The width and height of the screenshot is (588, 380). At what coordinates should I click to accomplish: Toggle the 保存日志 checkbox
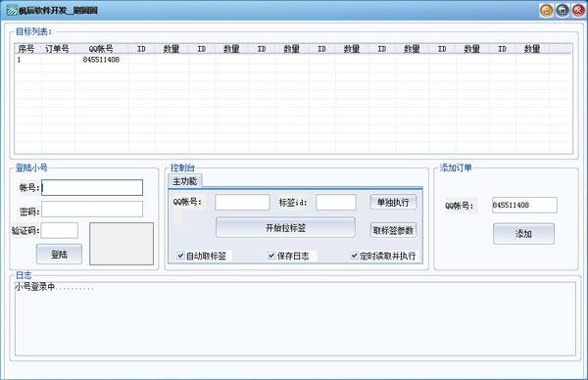pos(271,256)
